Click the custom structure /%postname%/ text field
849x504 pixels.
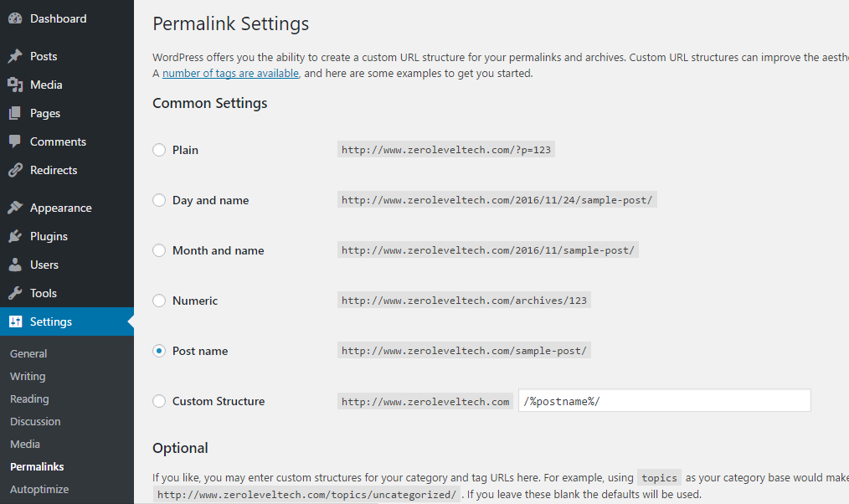pos(664,400)
